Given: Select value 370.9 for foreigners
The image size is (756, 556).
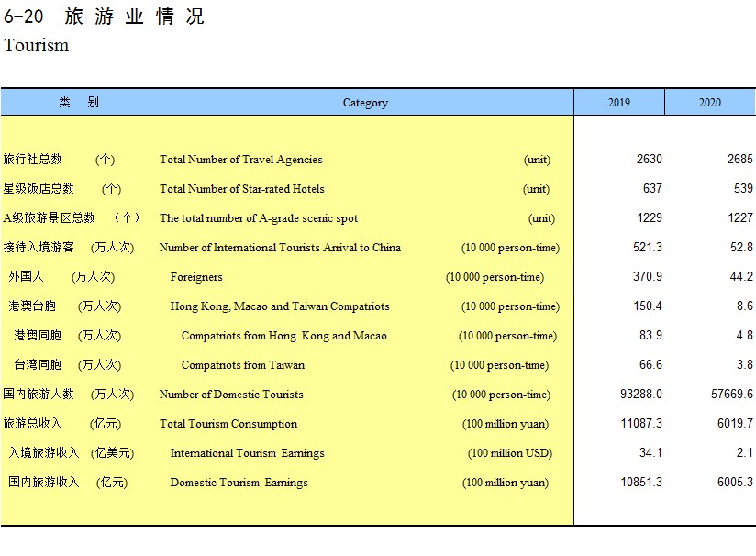Looking at the screenshot, I should tap(648, 277).
